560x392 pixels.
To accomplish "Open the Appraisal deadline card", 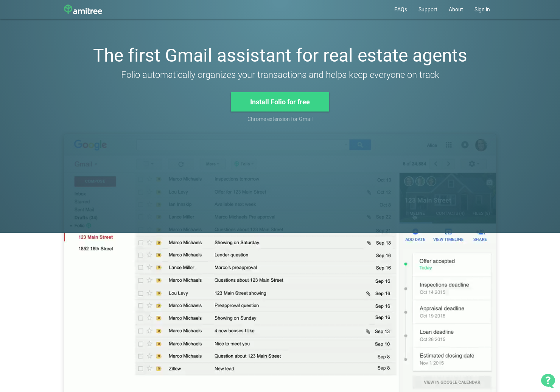I will click(452, 312).
